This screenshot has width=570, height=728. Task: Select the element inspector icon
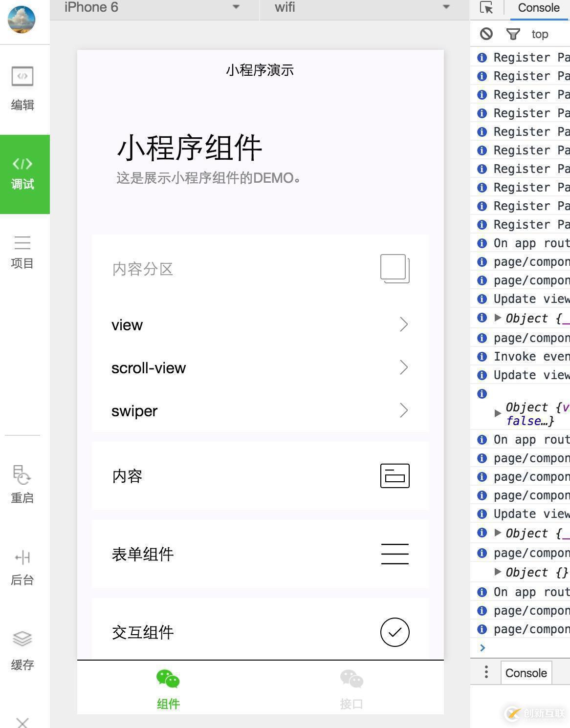485,8
